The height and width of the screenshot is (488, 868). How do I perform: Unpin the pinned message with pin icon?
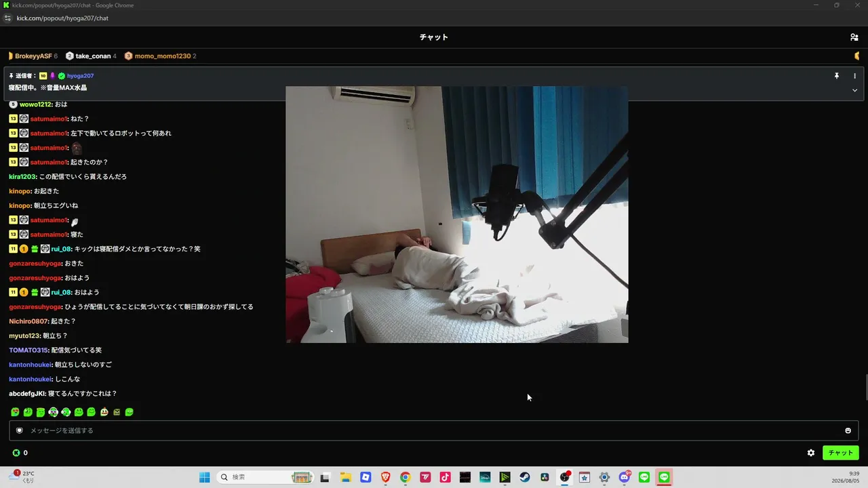coord(837,76)
